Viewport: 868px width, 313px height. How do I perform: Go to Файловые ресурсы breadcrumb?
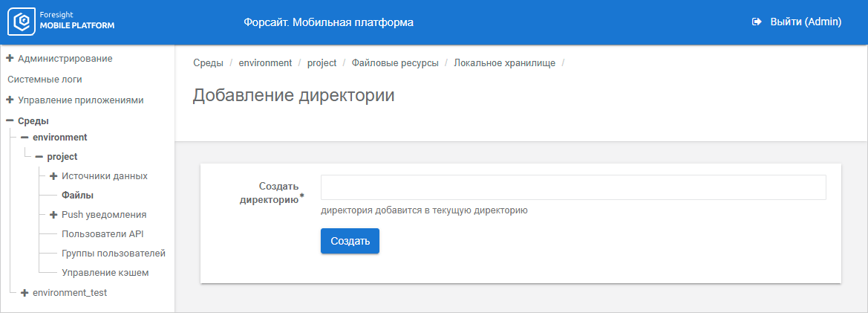tap(395, 63)
